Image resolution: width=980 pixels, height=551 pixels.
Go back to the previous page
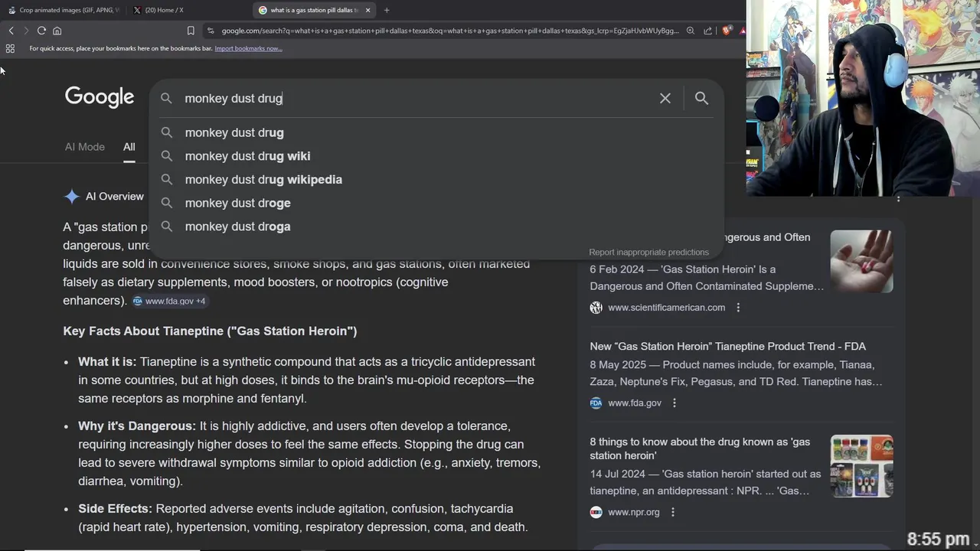click(11, 31)
